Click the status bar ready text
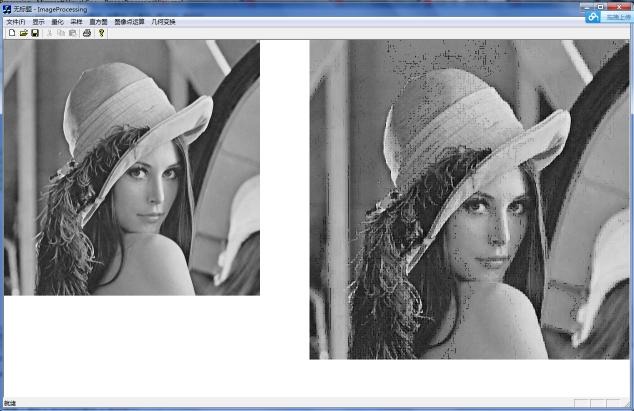 click(x=10, y=403)
